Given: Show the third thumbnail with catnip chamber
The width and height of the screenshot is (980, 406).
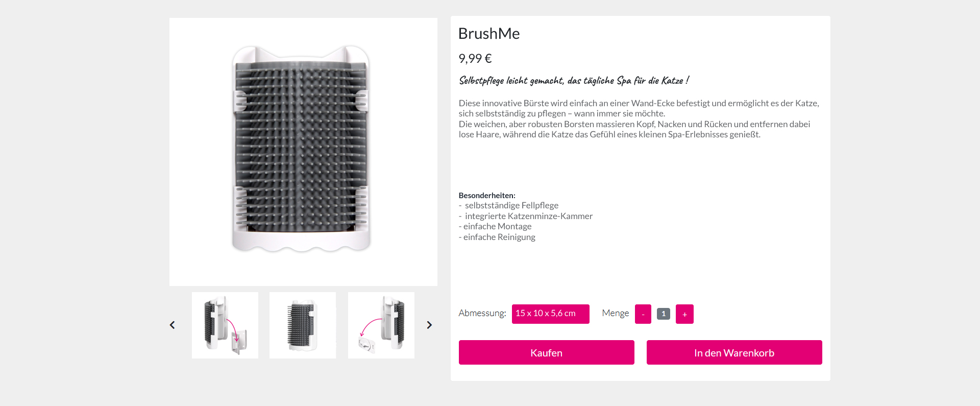Looking at the screenshot, I should pyautogui.click(x=381, y=325).
